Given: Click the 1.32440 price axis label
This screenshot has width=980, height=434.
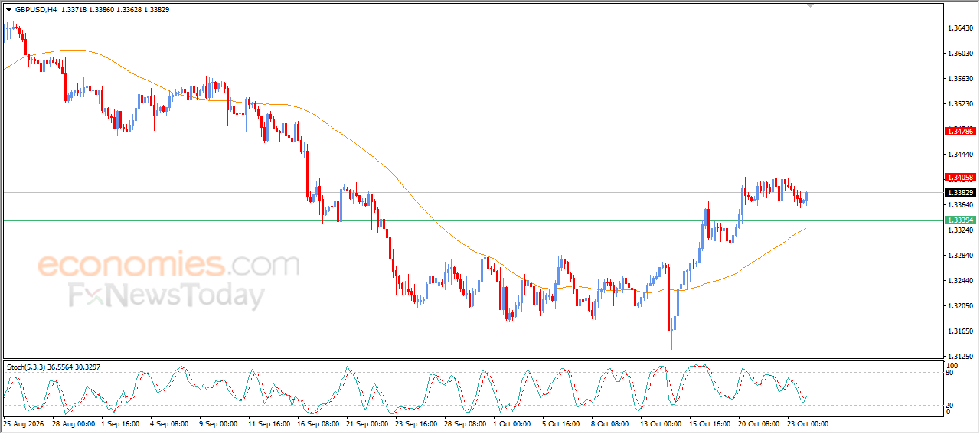Looking at the screenshot, I should (960, 281).
